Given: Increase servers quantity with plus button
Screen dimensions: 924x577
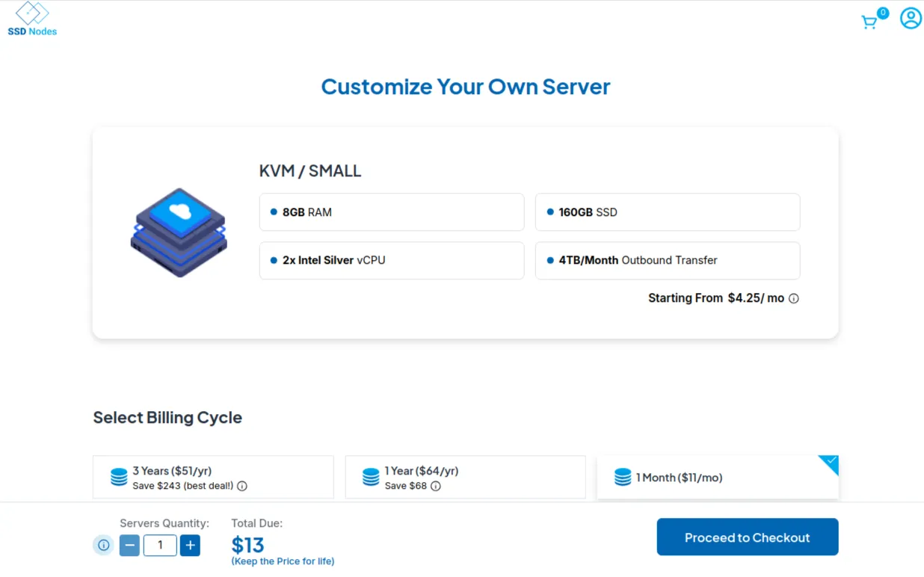Looking at the screenshot, I should [x=190, y=545].
